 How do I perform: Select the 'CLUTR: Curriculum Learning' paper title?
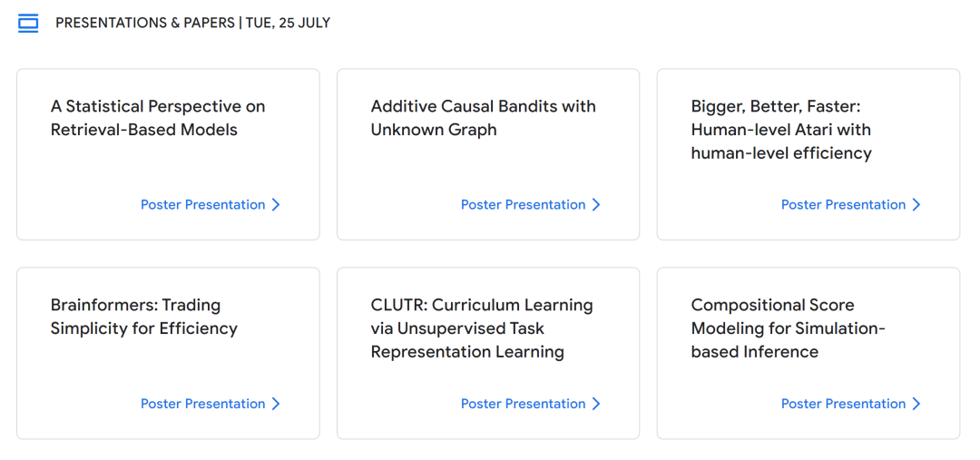[482, 328]
